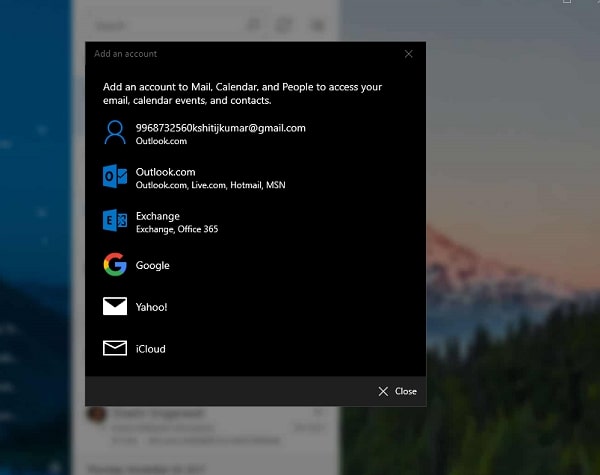Click the blue person account icon
The height and width of the screenshot is (475, 600).
click(x=115, y=132)
